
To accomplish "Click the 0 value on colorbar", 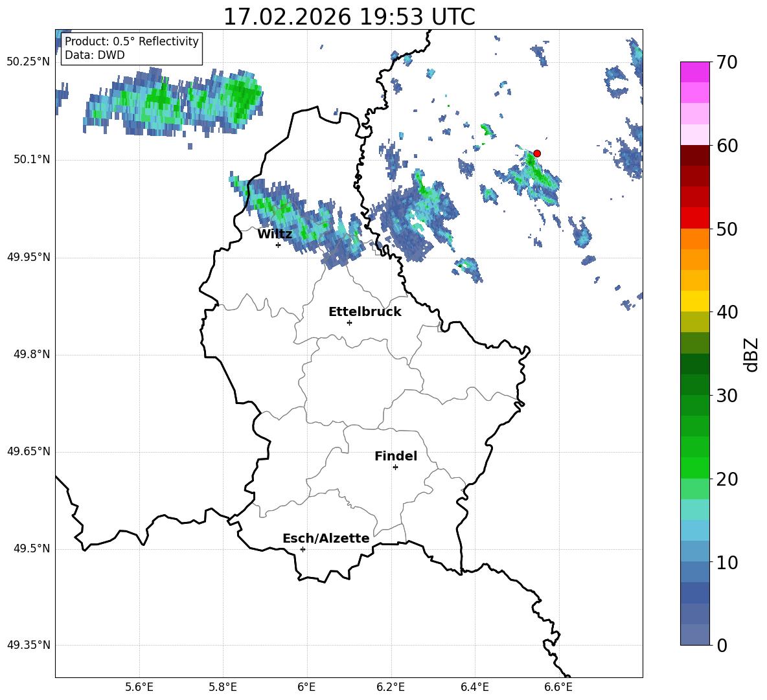I will tap(722, 645).
